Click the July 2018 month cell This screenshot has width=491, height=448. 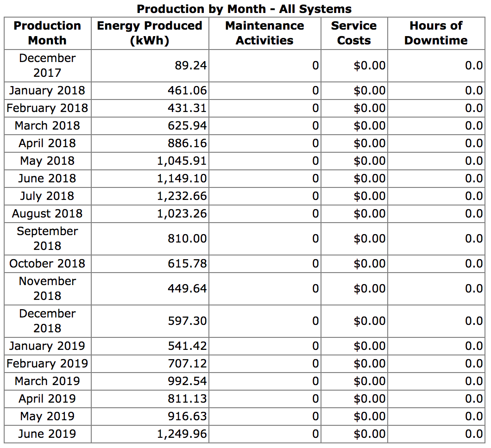47,196
